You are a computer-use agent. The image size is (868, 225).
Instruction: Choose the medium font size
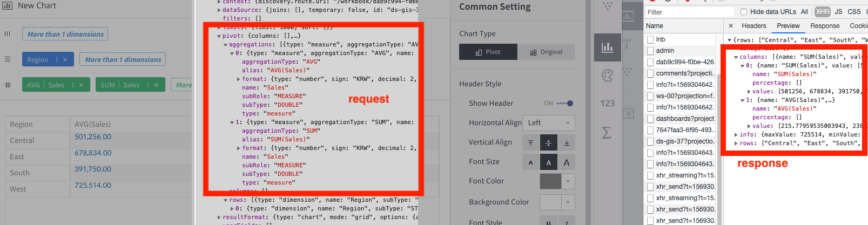tap(548, 162)
